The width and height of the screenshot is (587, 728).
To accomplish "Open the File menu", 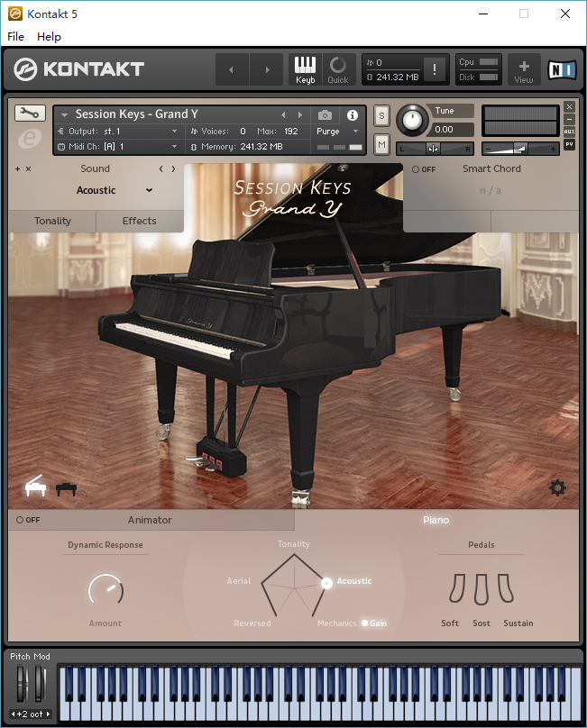I will click(16, 37).
